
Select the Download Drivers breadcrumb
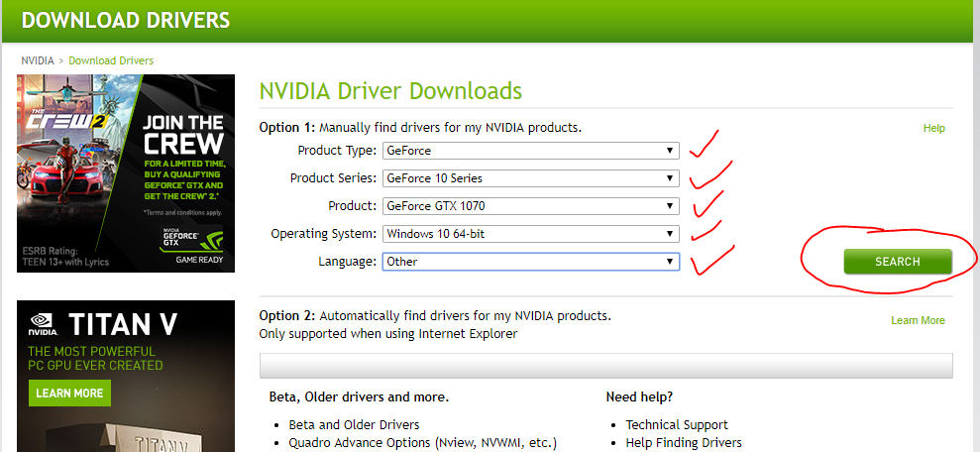(111, 60)
